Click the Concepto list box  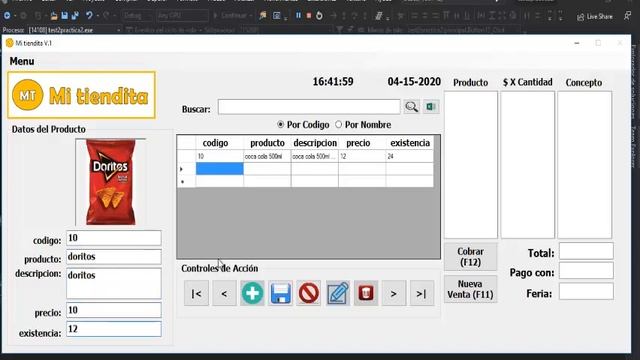pyautogui.click(x=584, y=164)
